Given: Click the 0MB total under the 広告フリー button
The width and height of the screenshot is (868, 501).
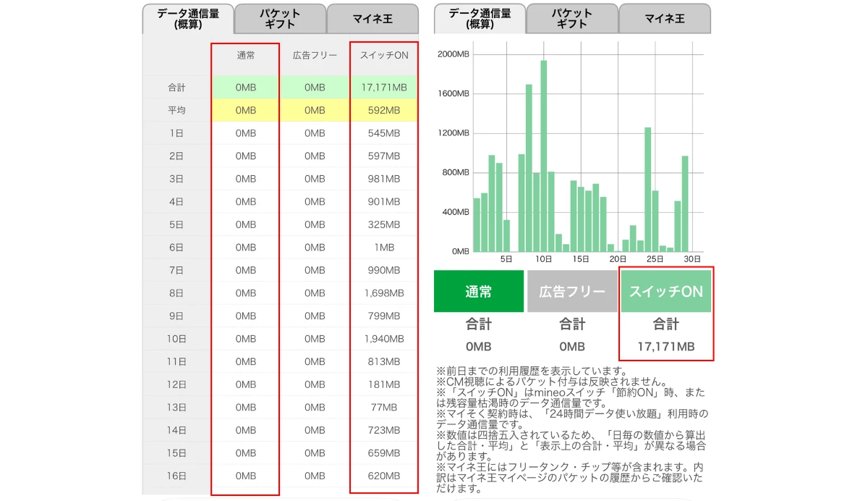Looking at the screenshot, I should pyautogui.click(x=572, y=348).
